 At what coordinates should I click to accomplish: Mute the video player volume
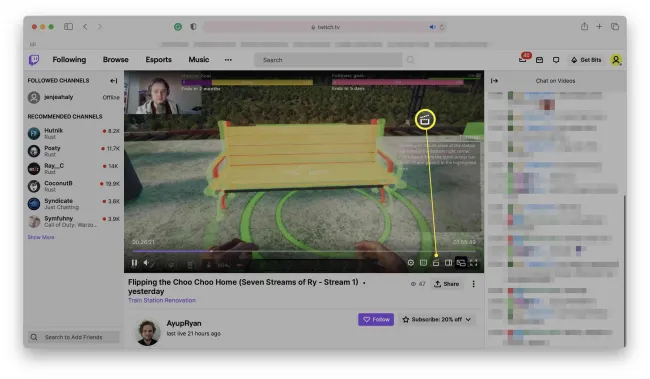point(146,263)
